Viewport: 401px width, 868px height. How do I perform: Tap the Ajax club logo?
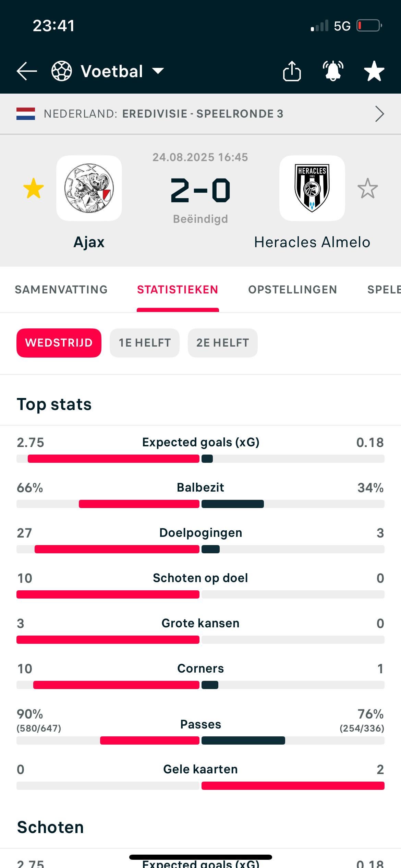pos(89,188)
